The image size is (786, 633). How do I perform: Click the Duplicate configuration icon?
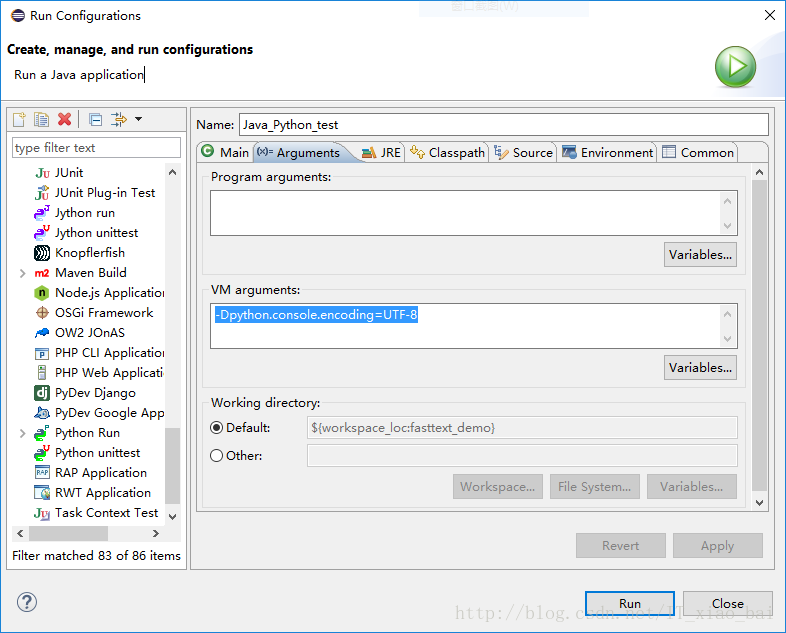[41, 119]
